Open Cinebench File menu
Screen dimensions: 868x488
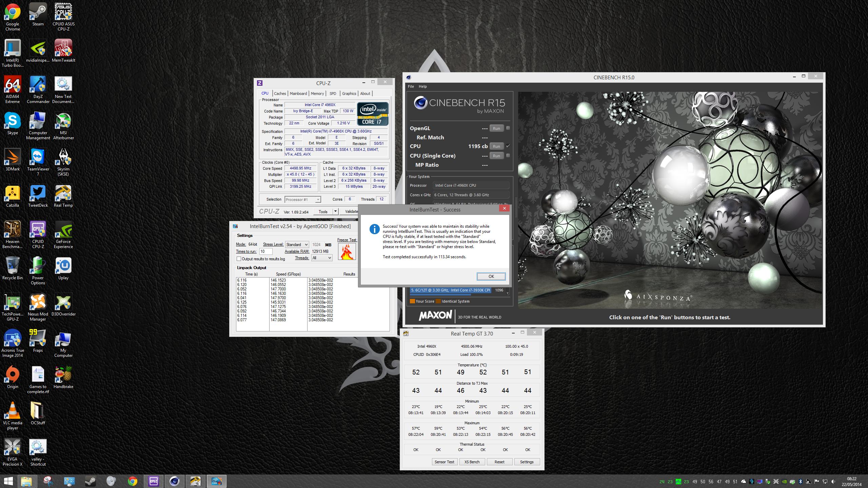click(411, 86)
